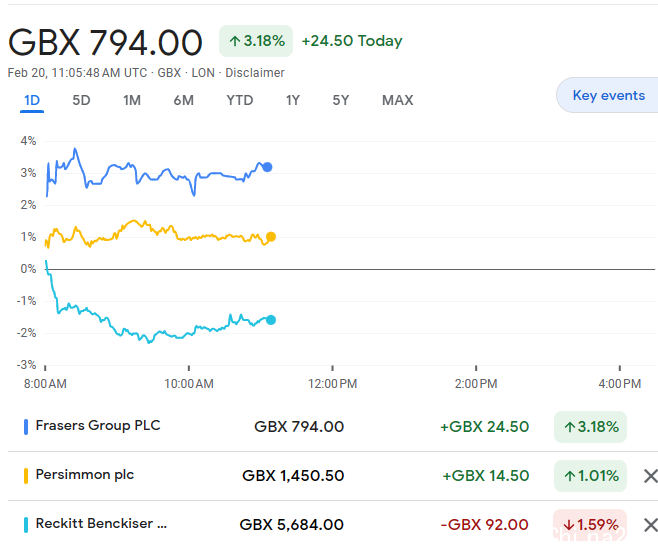Click the GBX 1,450.50 price value
This screenshot has width=658, height=549.
pos(293,476)
